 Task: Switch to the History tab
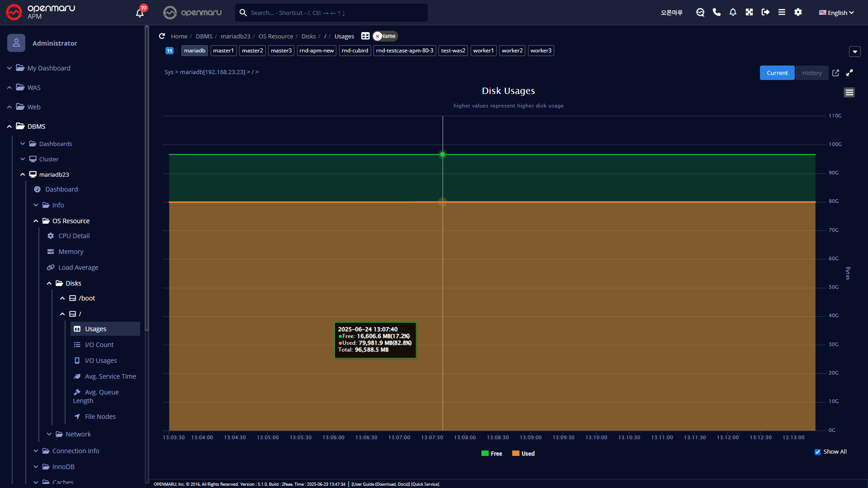coord(811,73)
